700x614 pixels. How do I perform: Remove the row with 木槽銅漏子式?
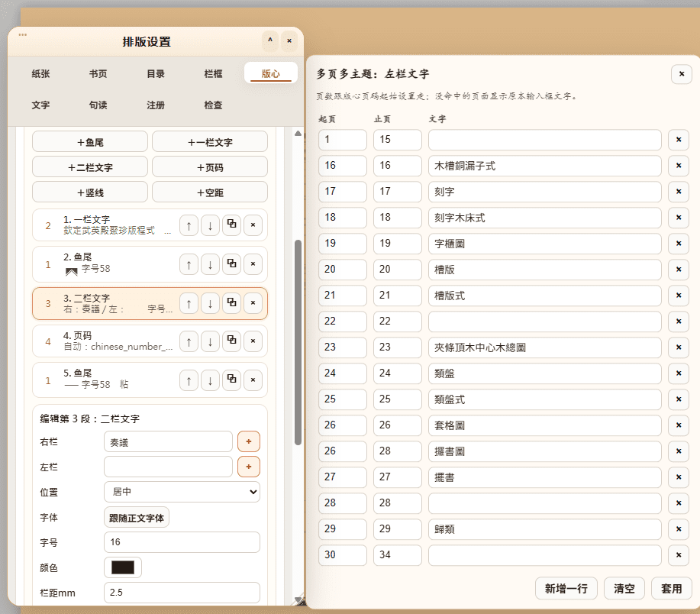679,166
